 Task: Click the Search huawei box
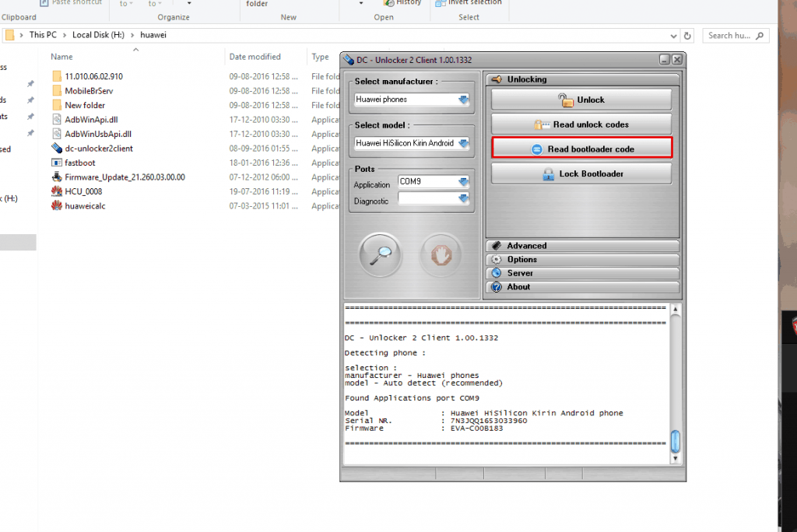[736, 36]
